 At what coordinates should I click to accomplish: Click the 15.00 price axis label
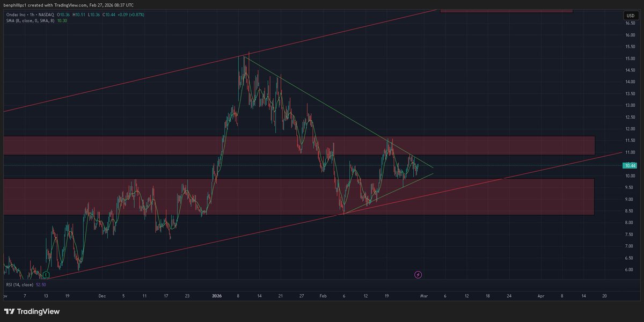[x=630, y=58]
